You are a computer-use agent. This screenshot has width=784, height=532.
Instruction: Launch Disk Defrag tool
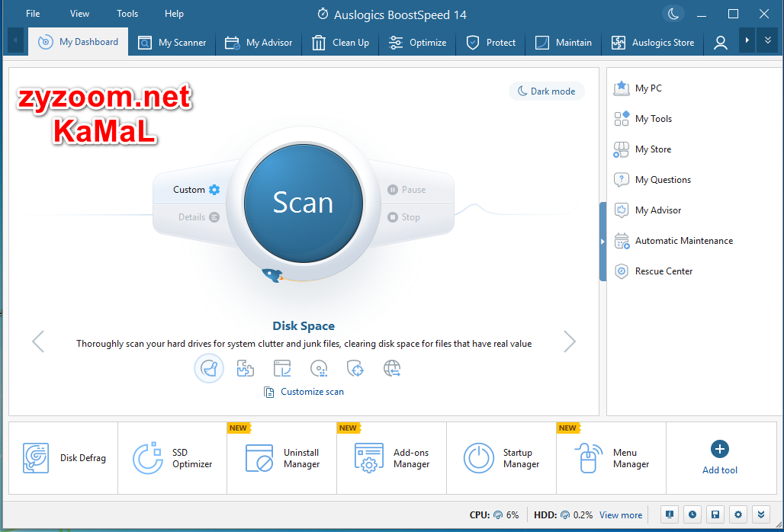coord(63,458)
